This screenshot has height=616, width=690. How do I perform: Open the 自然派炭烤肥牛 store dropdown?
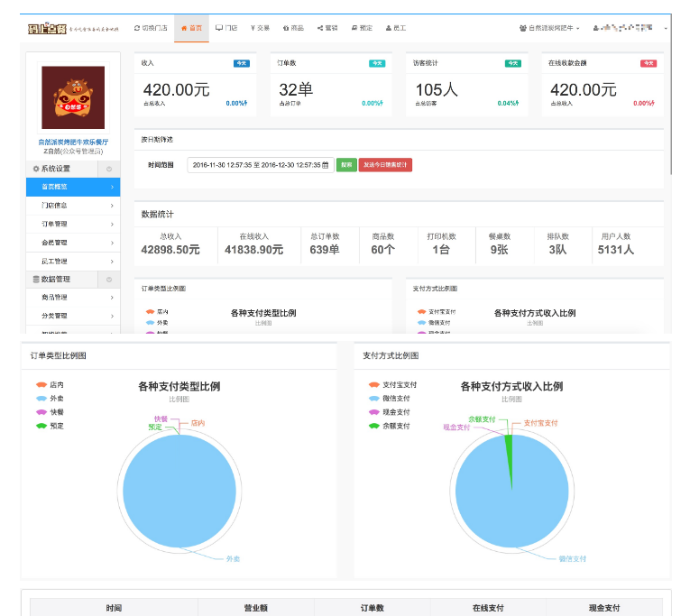pyautogui.click(x=549, y=28)
